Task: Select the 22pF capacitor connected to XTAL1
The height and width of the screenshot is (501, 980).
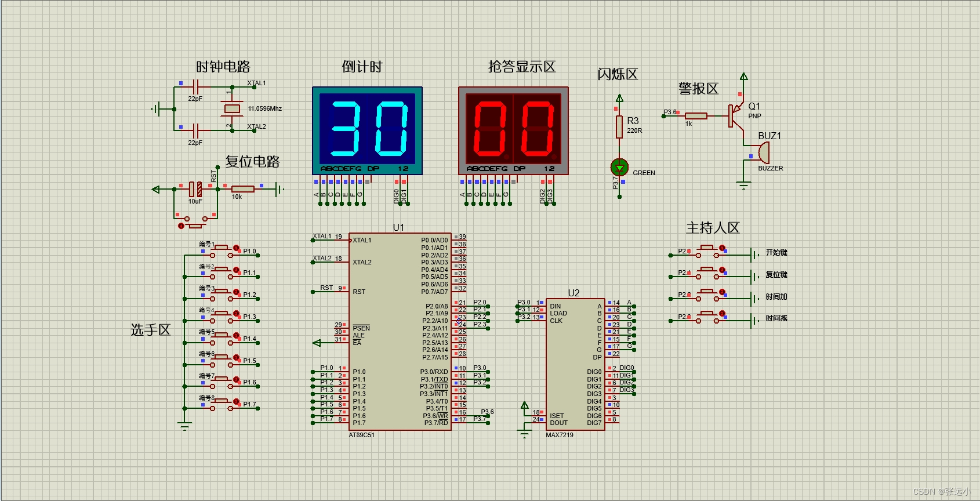Action: click(196, 87)
